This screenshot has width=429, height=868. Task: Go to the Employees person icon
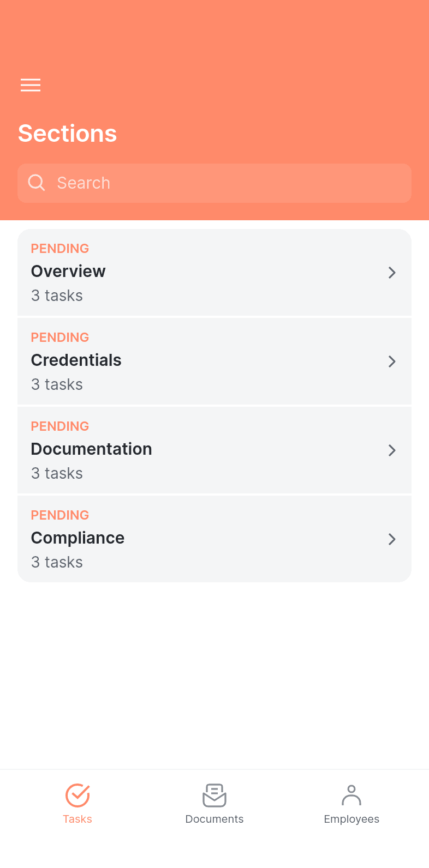point(351,795)
